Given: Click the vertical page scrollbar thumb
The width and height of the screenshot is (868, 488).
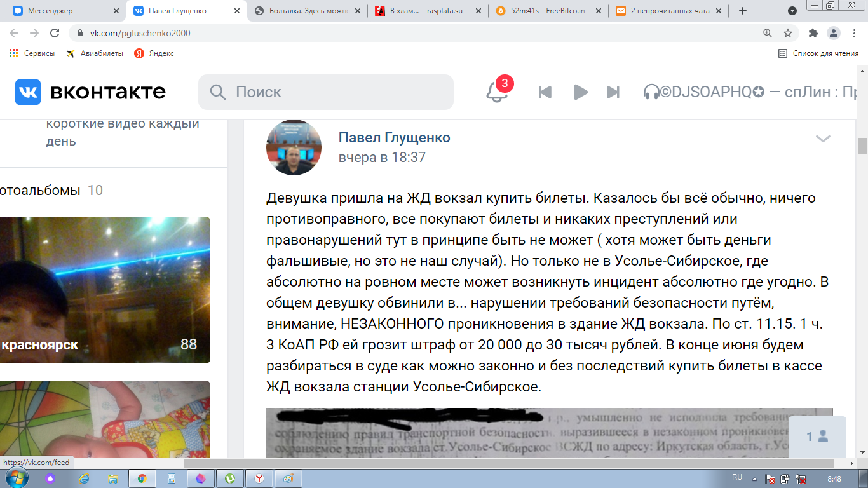Looking at the screenshot, I should [x=862, y=146].
